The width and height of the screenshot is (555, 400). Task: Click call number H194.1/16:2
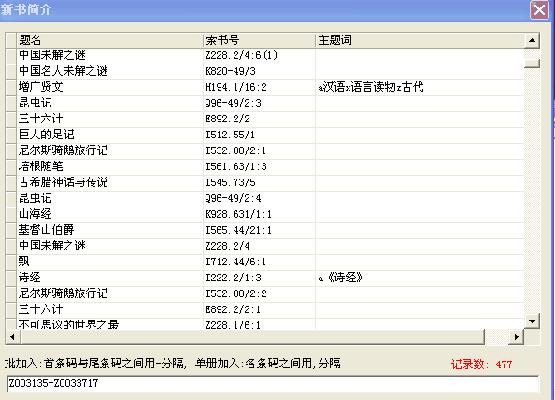tap(236, 87)
